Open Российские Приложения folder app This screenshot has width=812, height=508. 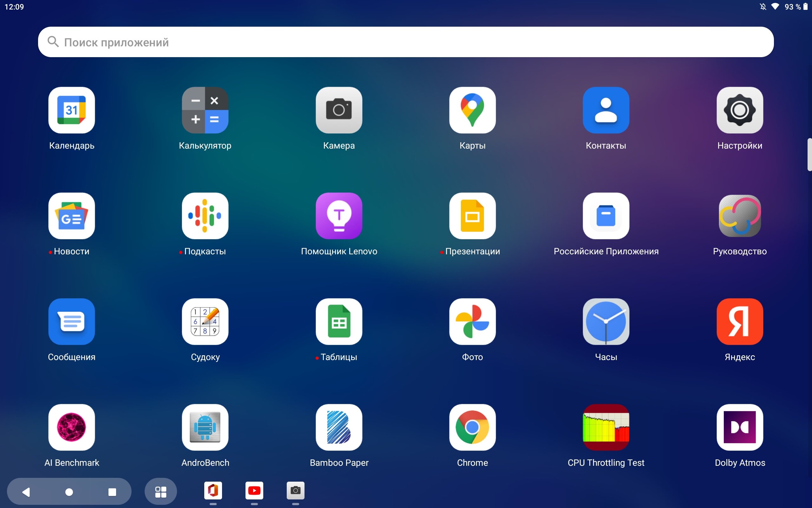[x=606, y=216]
